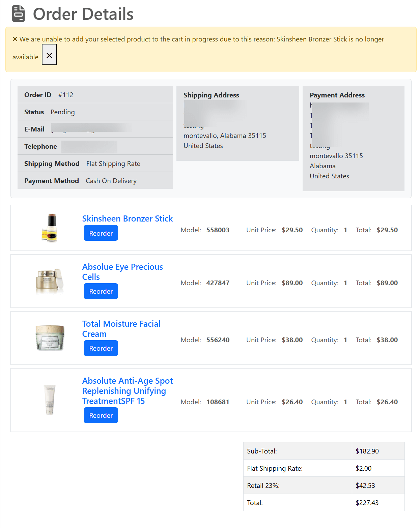Viewport: 420px width, 528px height.
Task: Click the order total amount $227.43
Action: click(x=367, y=503)
